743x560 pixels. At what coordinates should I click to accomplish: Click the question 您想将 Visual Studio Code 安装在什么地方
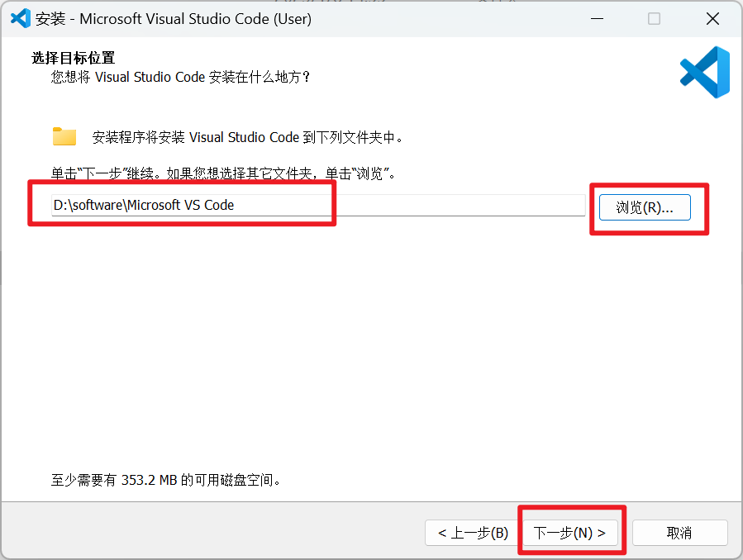coord(180,77)
